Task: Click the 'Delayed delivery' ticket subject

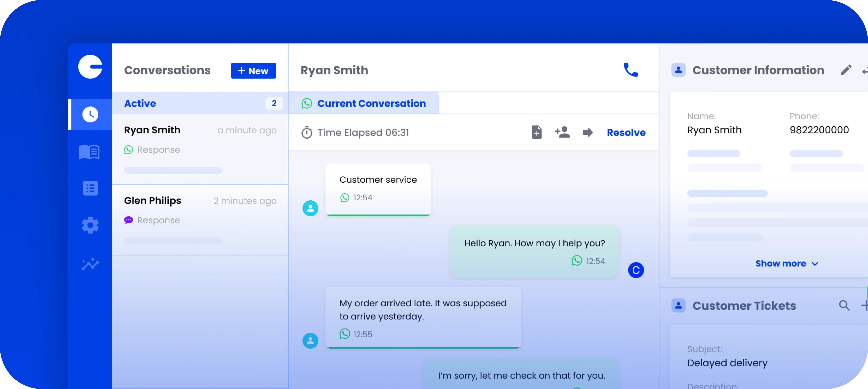Action: click(727, 363)
